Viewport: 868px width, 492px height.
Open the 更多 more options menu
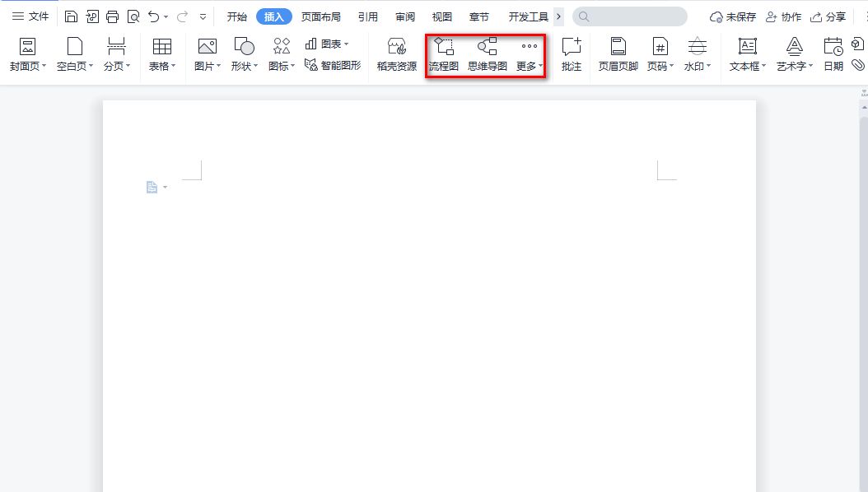coord(530,54)
